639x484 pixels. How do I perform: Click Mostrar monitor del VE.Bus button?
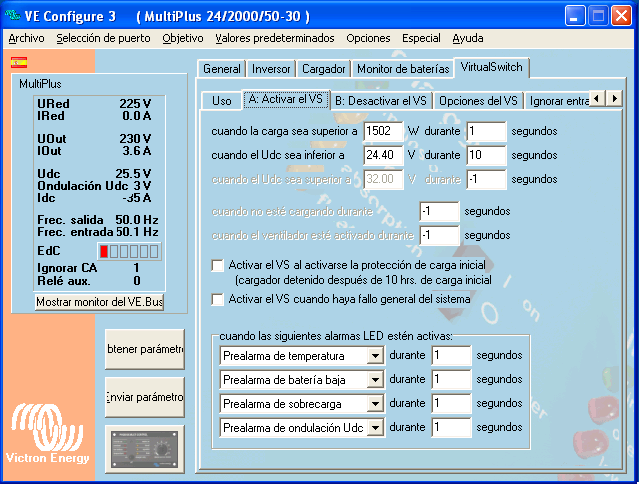(x=99, y=302)
